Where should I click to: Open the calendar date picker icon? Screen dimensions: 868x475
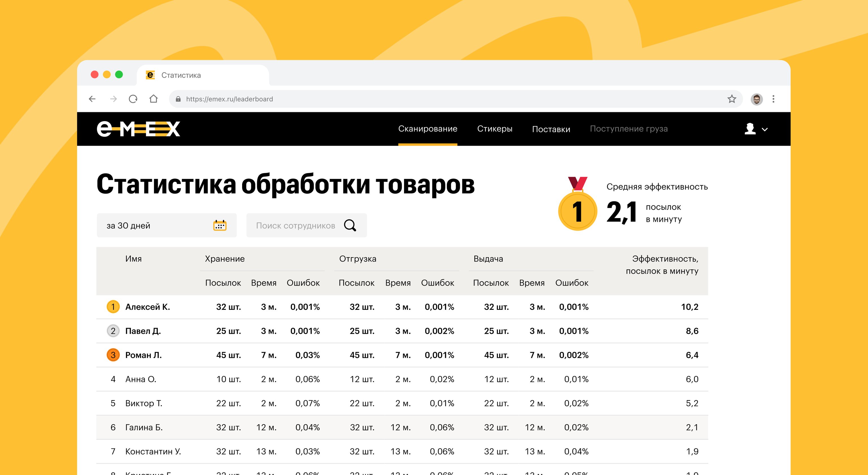click(220, 225)
